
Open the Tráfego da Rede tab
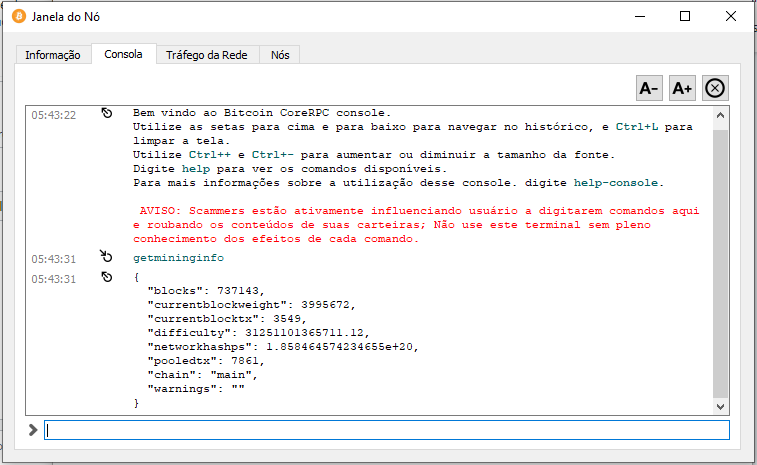207,55
